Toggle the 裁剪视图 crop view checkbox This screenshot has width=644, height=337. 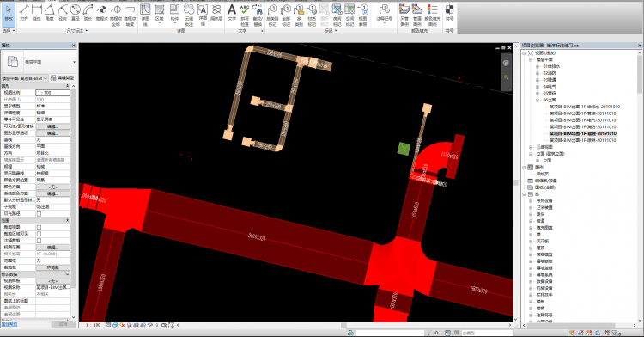tap(39, 227)
